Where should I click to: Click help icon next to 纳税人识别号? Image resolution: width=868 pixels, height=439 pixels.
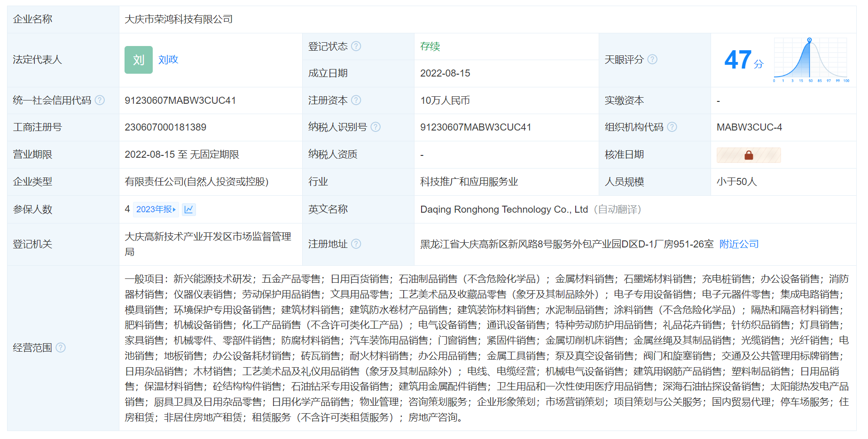tap(375, 127)
